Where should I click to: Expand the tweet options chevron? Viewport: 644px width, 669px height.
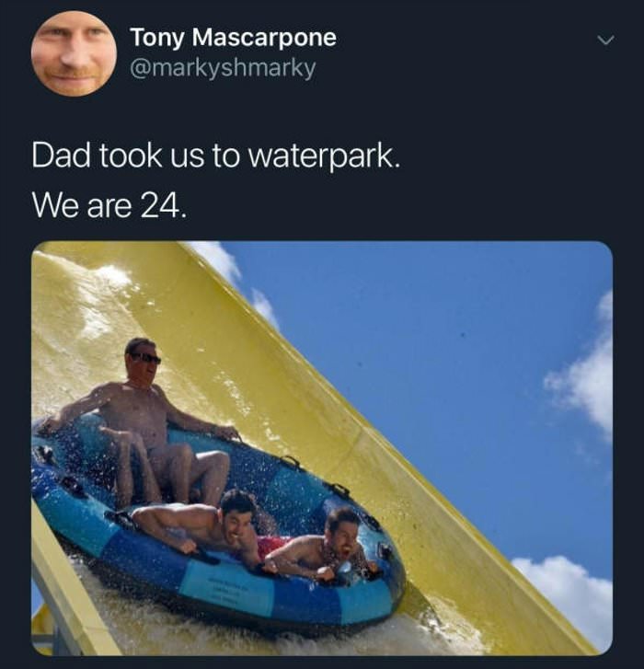(x=605, y=40)
